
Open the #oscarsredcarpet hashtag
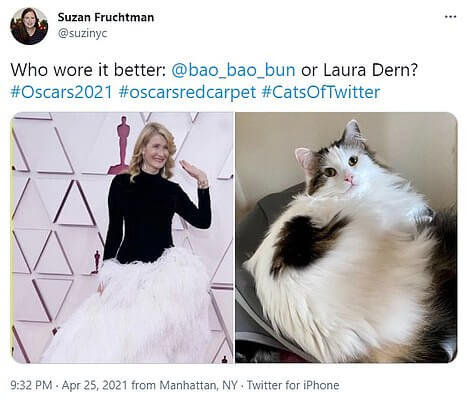pyautogui.click(x=187, y=92)
